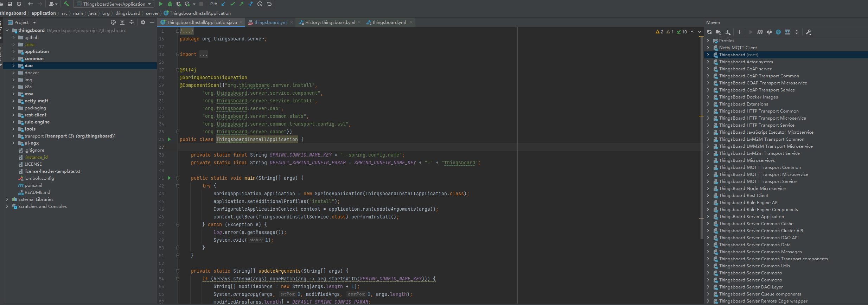Navigate back with the left arrow icon

[x=31, y=4]
